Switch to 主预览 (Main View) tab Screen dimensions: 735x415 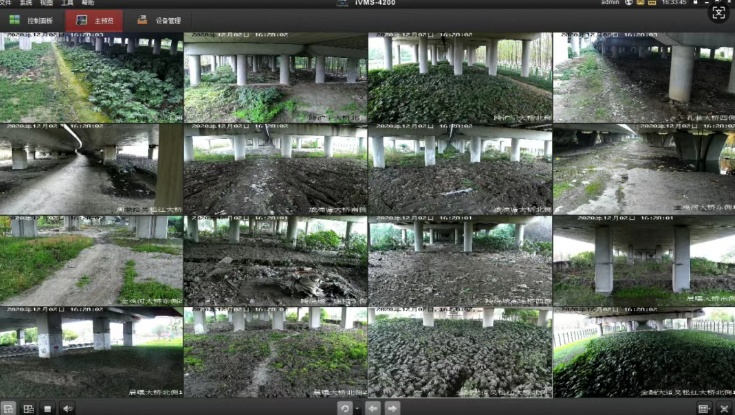95,20
